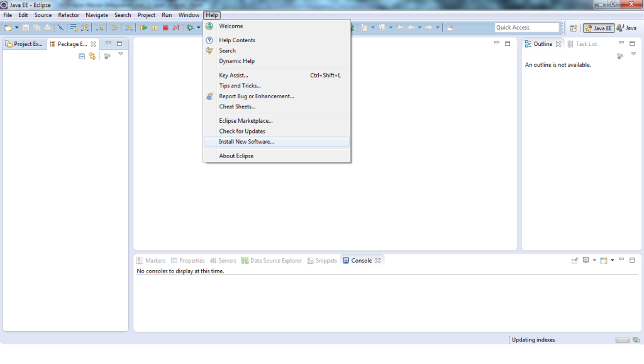This screenshot has width=644, height=364.
Task: Open Package Explorer View Menu triangle
Action: [x=121, y=54]
